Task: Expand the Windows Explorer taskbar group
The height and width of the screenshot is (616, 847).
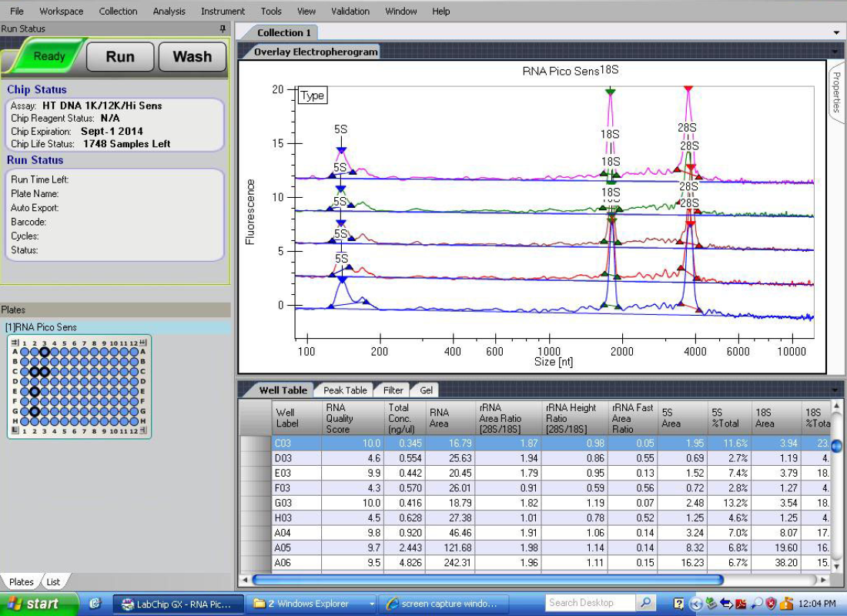Action: tap(372, 603)
